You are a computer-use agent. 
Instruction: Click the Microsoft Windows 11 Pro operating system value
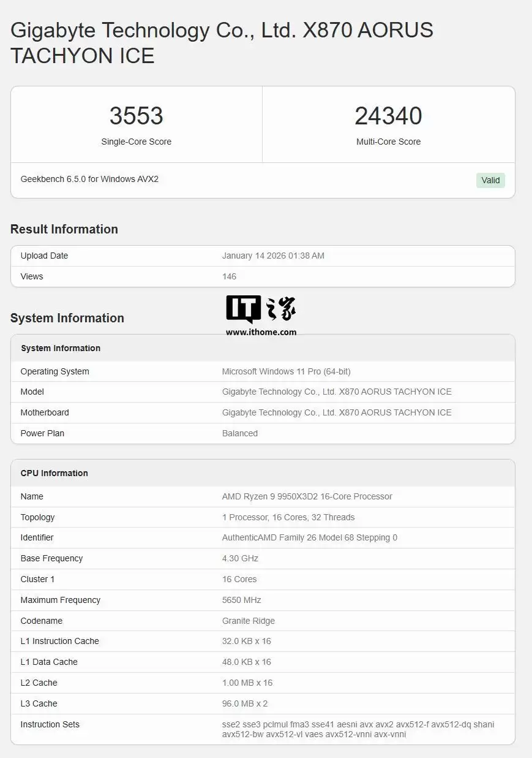coord(286,371)
